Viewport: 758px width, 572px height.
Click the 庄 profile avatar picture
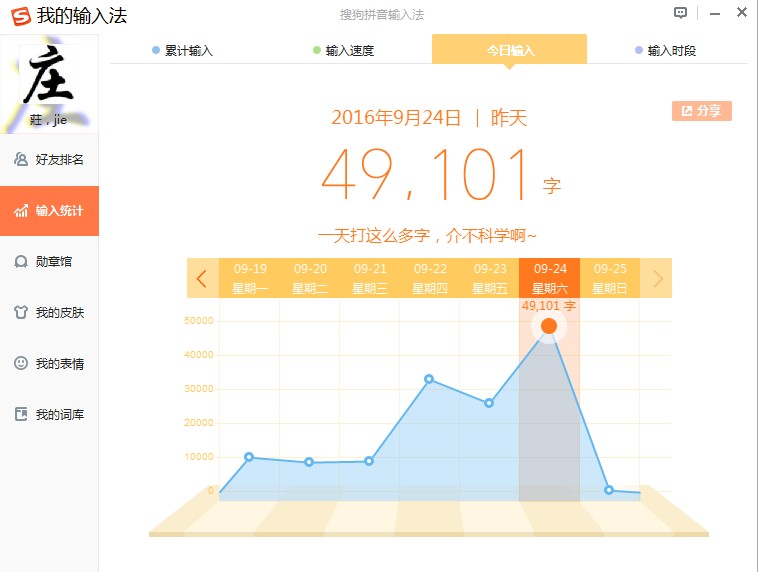(49, 73)
